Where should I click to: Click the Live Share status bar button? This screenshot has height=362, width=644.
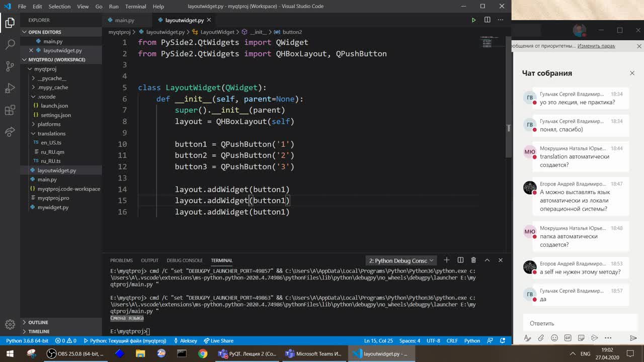(x=219, y=340)
